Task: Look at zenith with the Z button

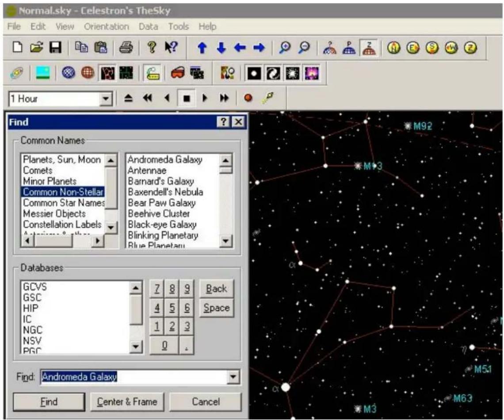Action: coord(470,48)
